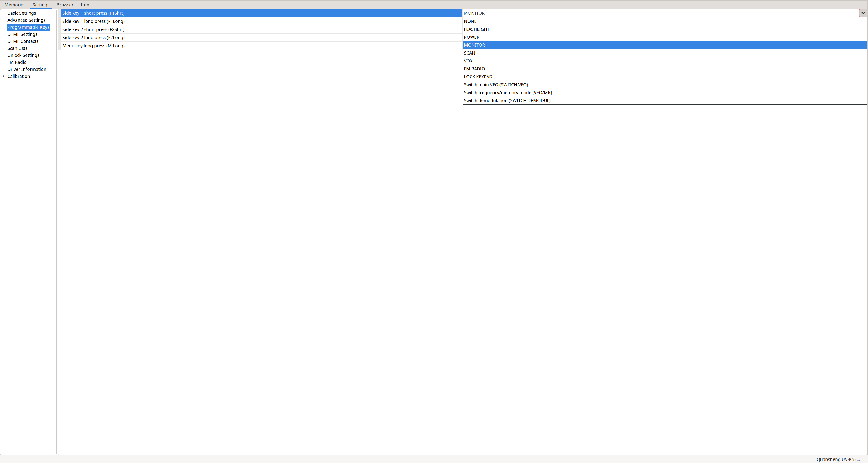Switch to the Browser tab
868x463 pixels.
tap(65, 5)
